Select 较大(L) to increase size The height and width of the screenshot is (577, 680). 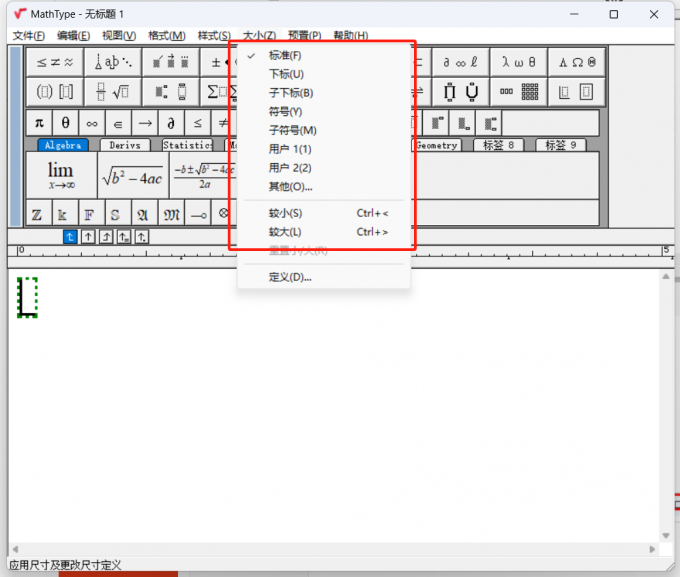click(x=324, y=232)
